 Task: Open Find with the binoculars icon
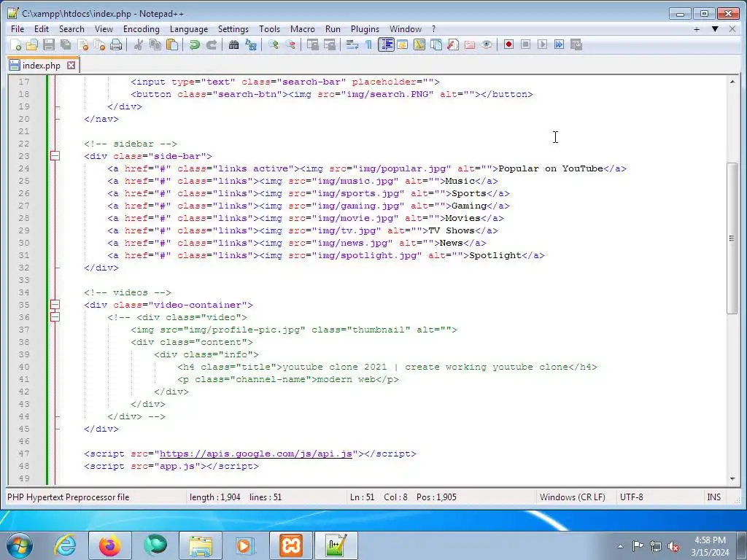(x=233, y=44)
